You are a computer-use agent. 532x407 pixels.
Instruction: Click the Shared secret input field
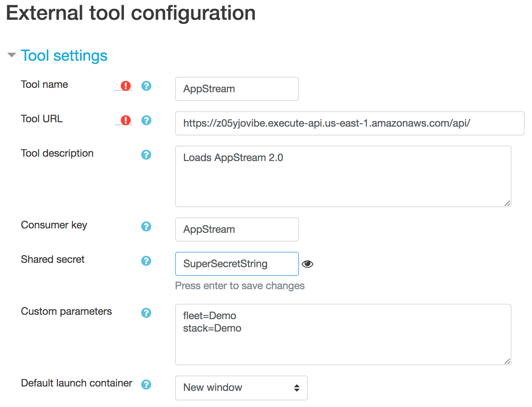[x=237, y=264]
